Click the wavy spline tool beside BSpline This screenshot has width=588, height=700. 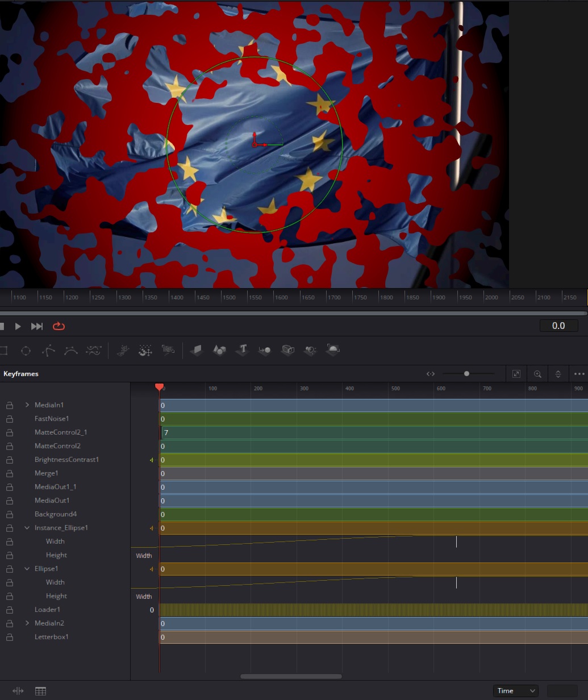coord(94,351)
